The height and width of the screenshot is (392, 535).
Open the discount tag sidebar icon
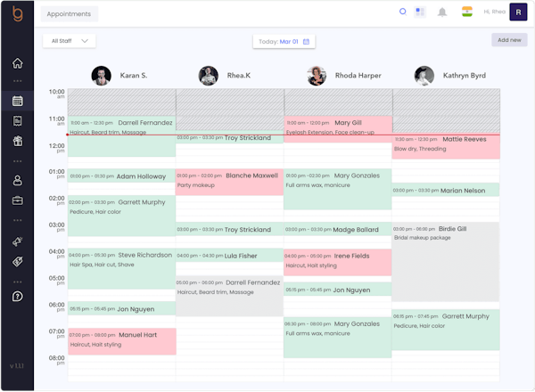tap(18, 261)
